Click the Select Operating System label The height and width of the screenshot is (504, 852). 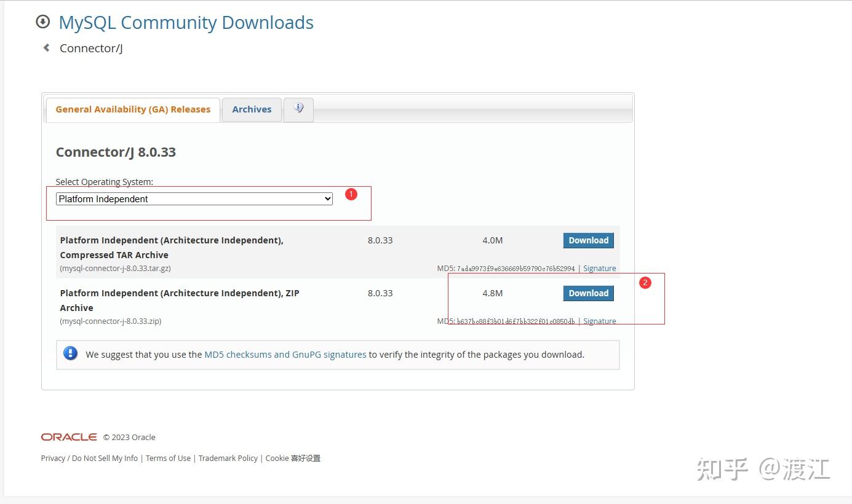[105, 182]
